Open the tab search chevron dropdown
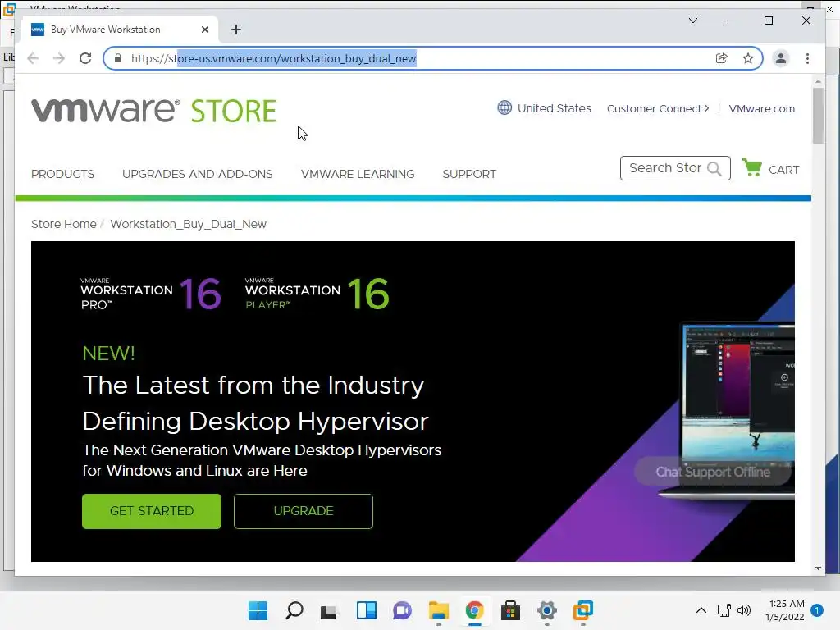Screen dimensions: 840x630 692,21
